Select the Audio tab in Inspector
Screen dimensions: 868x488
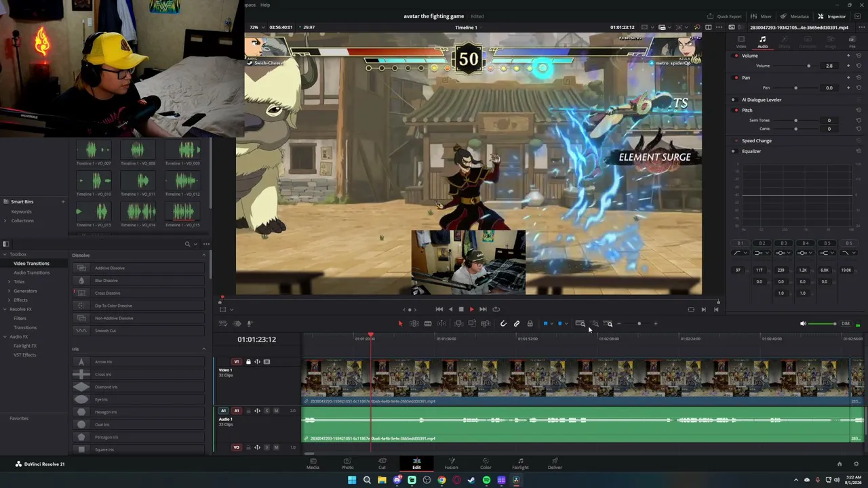(763, 42)
